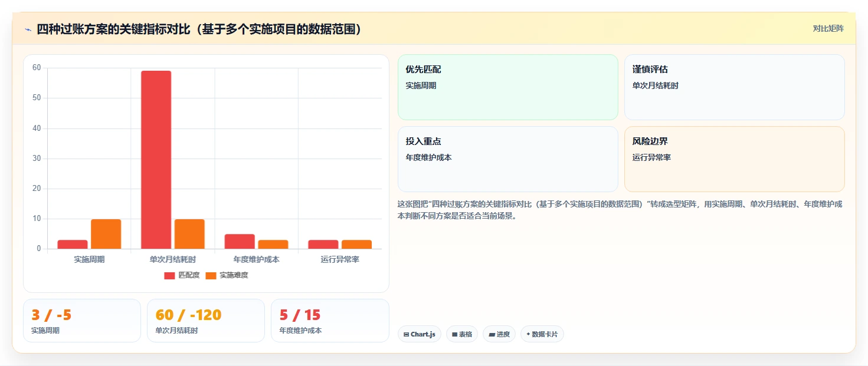
Task: Click the description paragraph starting with 这张图把
Action: click(621, 210)
